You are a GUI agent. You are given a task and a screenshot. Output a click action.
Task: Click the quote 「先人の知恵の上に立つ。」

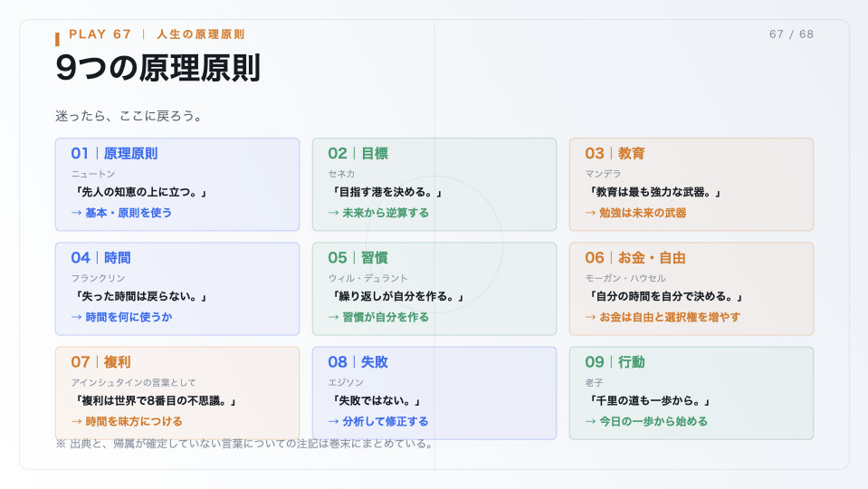[140, 192]
